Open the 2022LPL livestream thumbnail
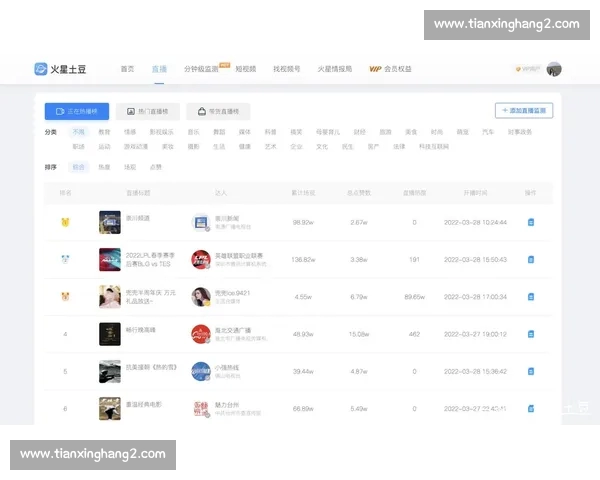Image resolution: width=600 pixels, height=480 pixels. click(110, 259)
